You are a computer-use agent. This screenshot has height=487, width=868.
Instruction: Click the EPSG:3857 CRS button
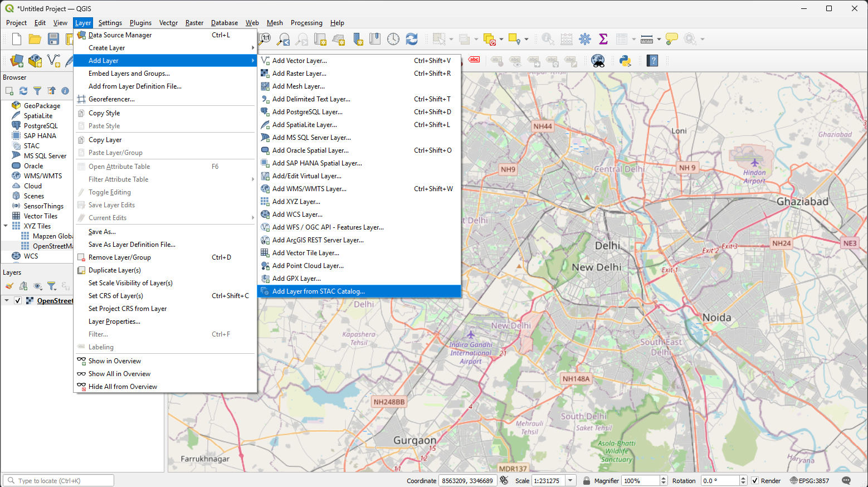coord(810,481)
